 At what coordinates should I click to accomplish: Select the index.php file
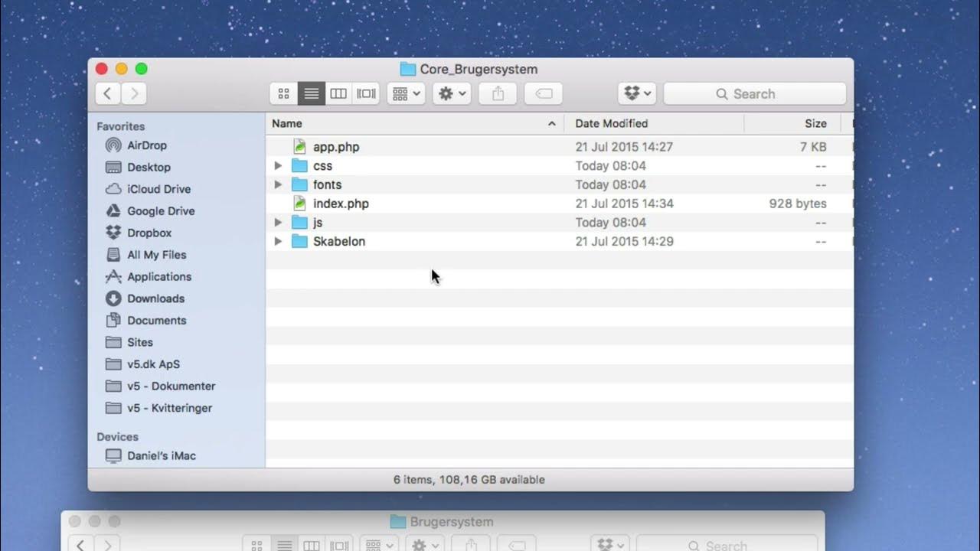click(x=341, y=203)
